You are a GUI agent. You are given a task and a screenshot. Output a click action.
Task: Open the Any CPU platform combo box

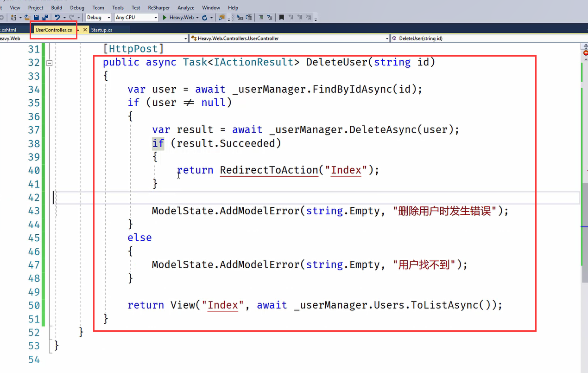(136, 17)
